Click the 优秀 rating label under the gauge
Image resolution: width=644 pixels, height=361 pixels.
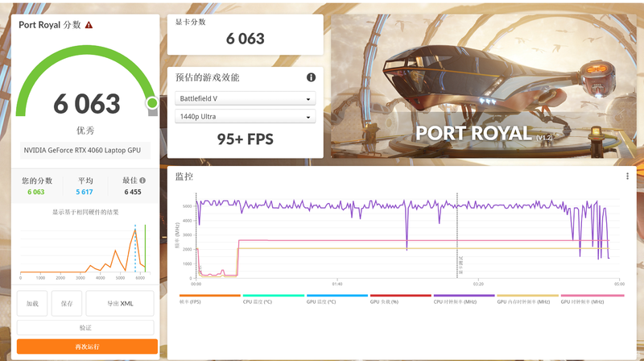coord(85,131)
